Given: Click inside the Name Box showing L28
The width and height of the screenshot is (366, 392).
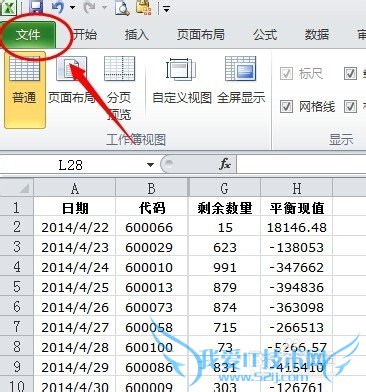Looking at the screenshot, I should [x=70, y=165].
